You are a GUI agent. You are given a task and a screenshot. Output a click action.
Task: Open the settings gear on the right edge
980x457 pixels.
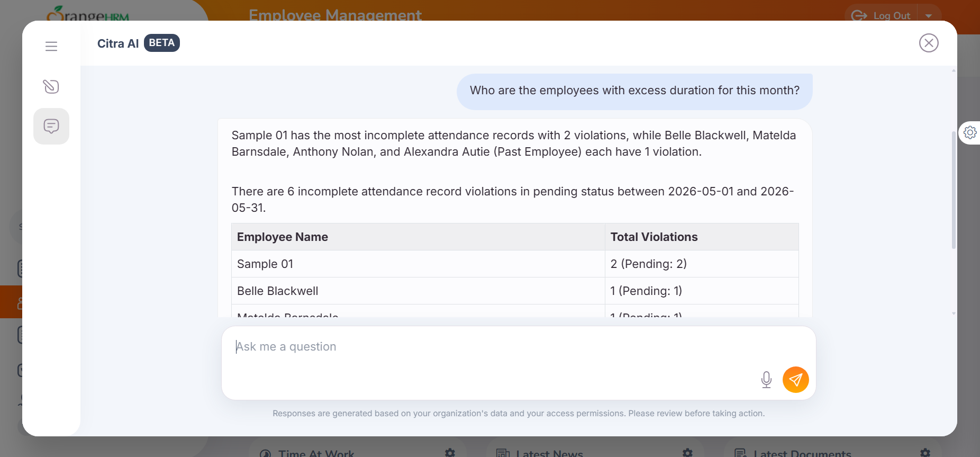click(970, 132)
